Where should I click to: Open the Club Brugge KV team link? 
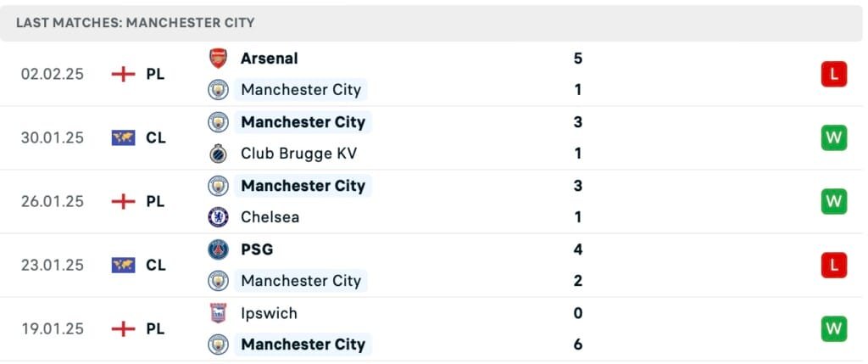[298, 154]
